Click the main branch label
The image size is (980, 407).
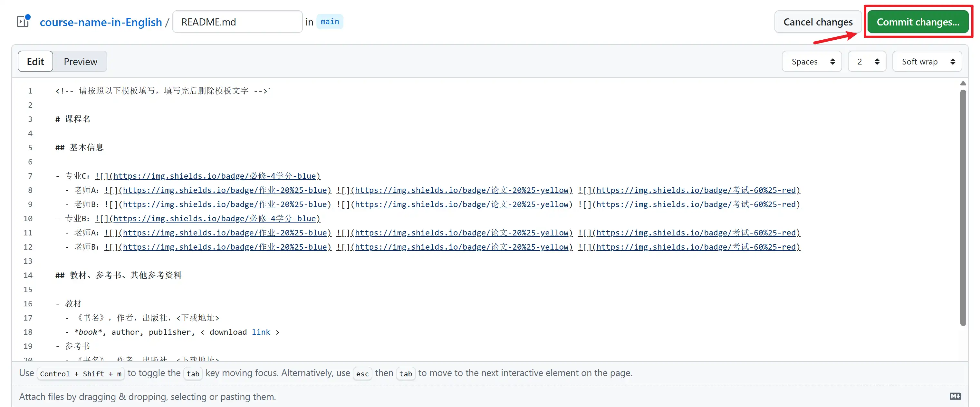tap(330, 21)
